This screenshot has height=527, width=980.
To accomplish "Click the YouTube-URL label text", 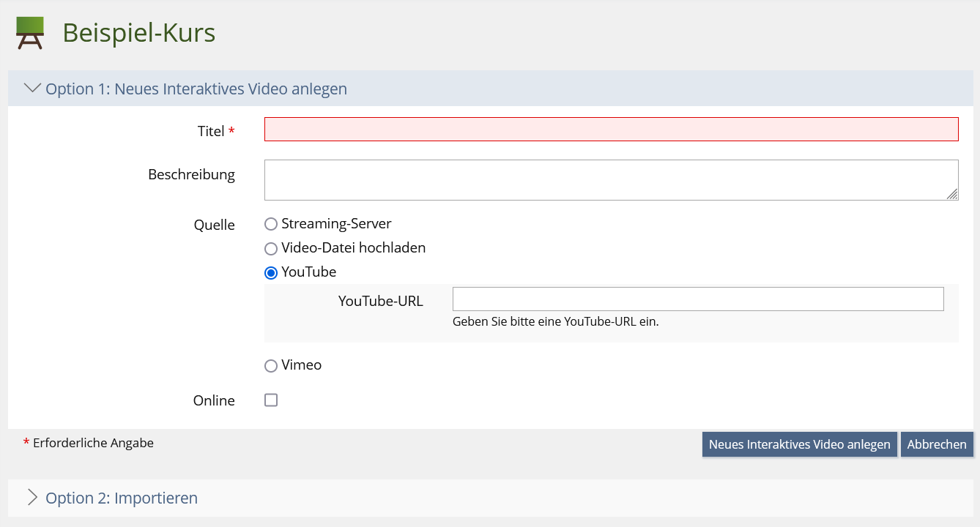I will (380, 301).
